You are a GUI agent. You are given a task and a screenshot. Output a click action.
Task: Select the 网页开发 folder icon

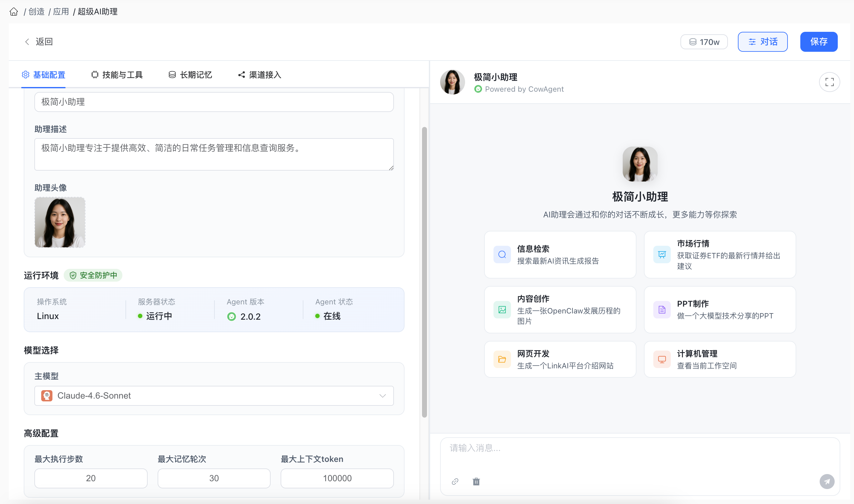click(x=502, y=359)
